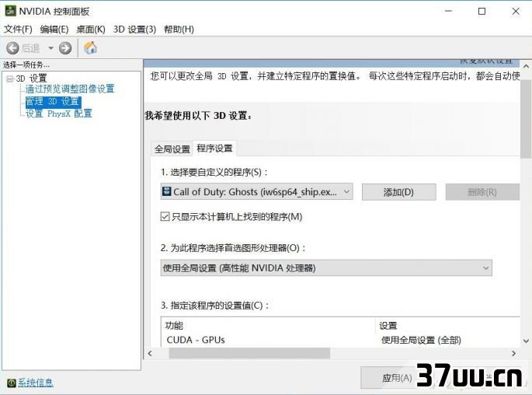Close the NVIDIA 控制面板 window
532x395 pixels.
516,11
